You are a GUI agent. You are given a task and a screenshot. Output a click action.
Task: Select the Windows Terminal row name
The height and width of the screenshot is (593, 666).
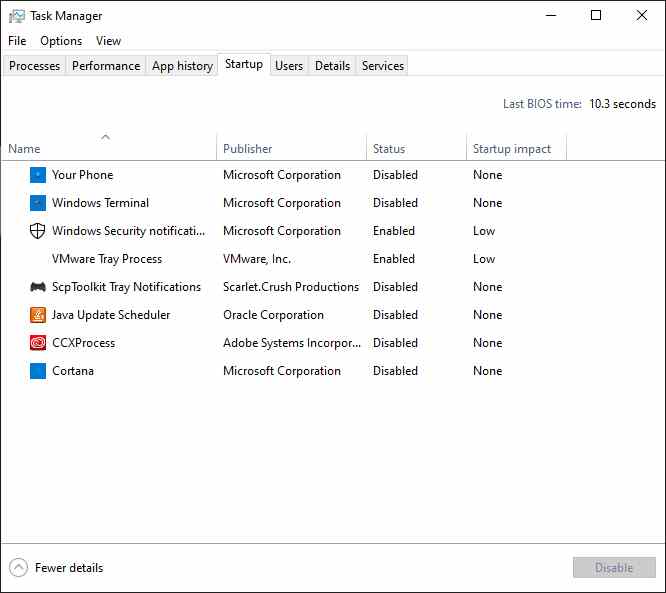(100, 203)
